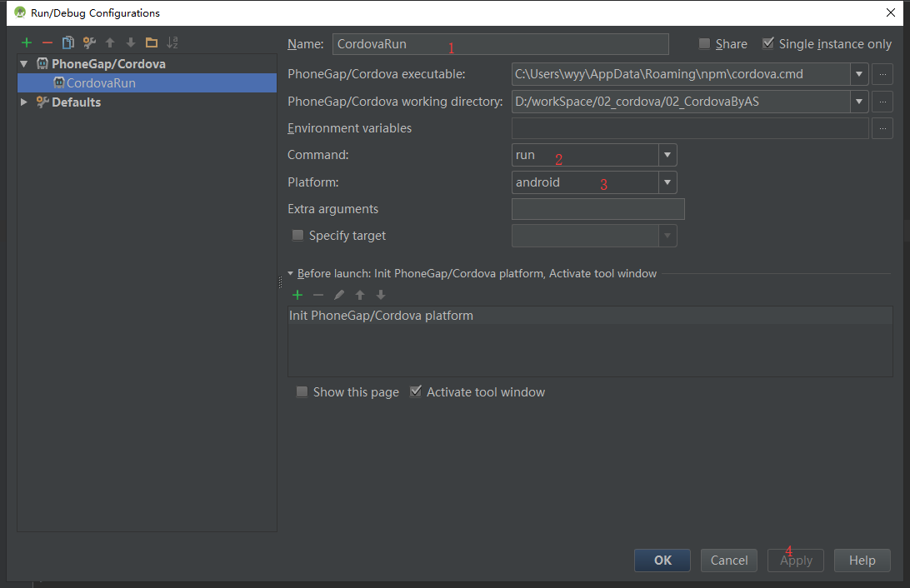The height and width of the screenshot is (588, 910).
Task: Move Before launch task down
Action: click(381, 295)
